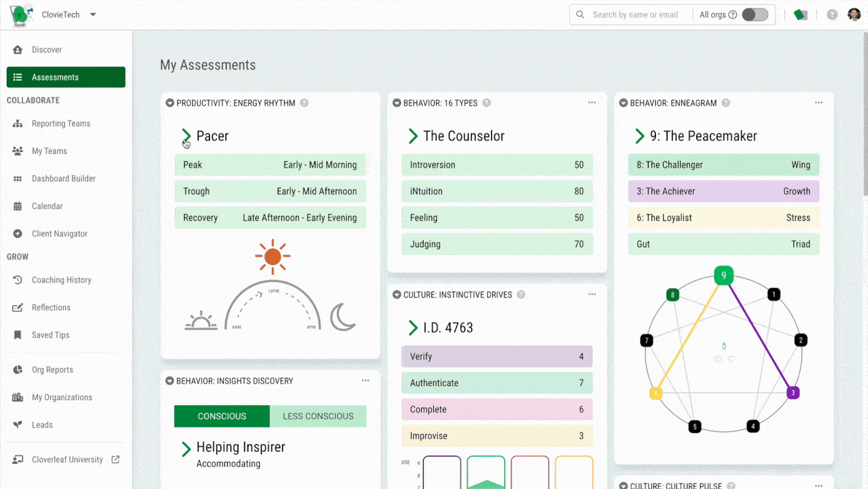Image resolution: width=868 pixels, height=489 pixels.
Task: Go to Dashboard Builder in sidebar
Action: click(63, 179)
